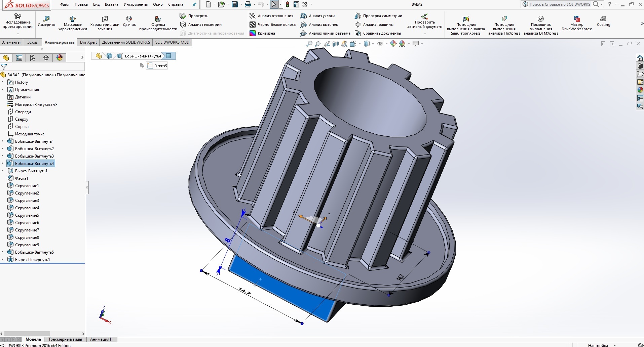Click the Эскиз5 breadcrumb item
The height and width of the screenshot is (347, 644).
click(x=157, y=66)
